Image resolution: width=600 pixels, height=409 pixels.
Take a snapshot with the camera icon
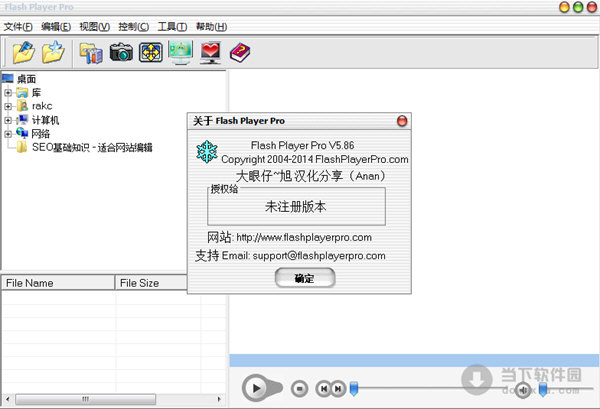[121, 52]
